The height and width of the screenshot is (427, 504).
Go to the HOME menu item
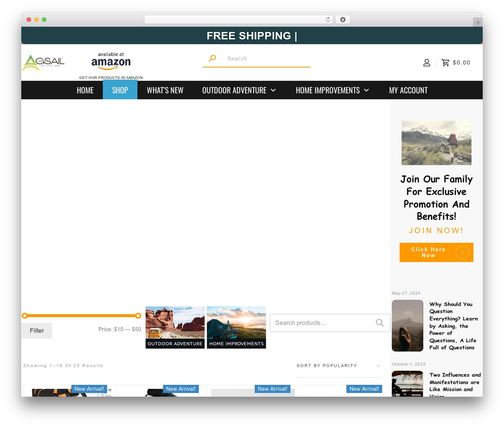coord(85,90)
